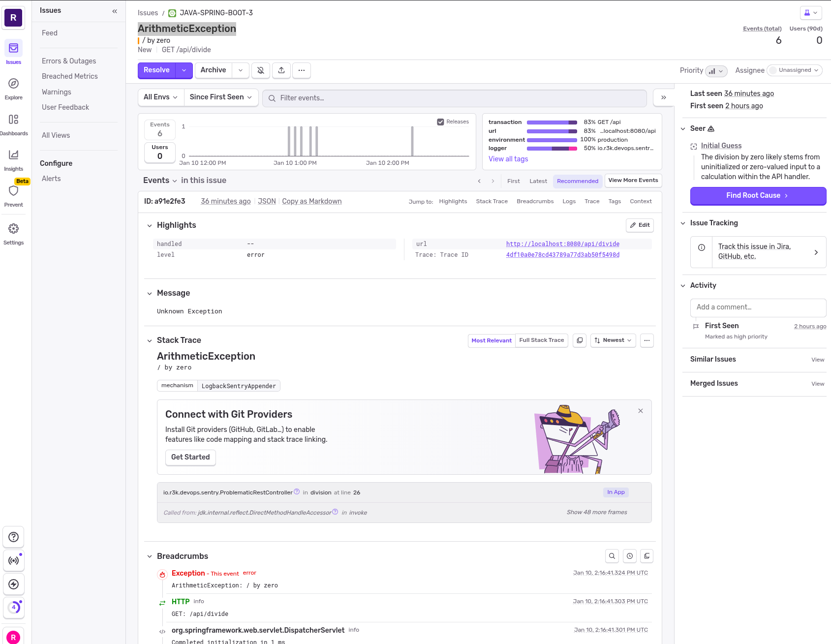Click View More Events button
This screenshot has height=644, width=831.
click(633, 181)
